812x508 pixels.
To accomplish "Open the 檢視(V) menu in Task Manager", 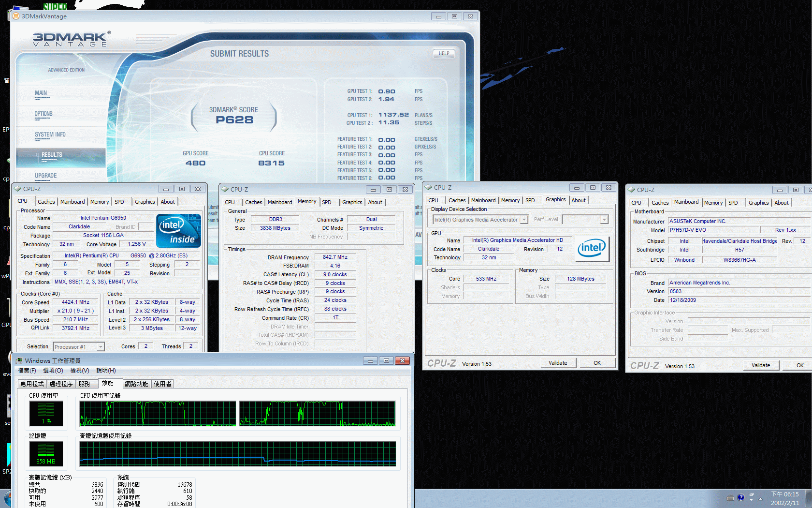I will click(x=80, y=371).
